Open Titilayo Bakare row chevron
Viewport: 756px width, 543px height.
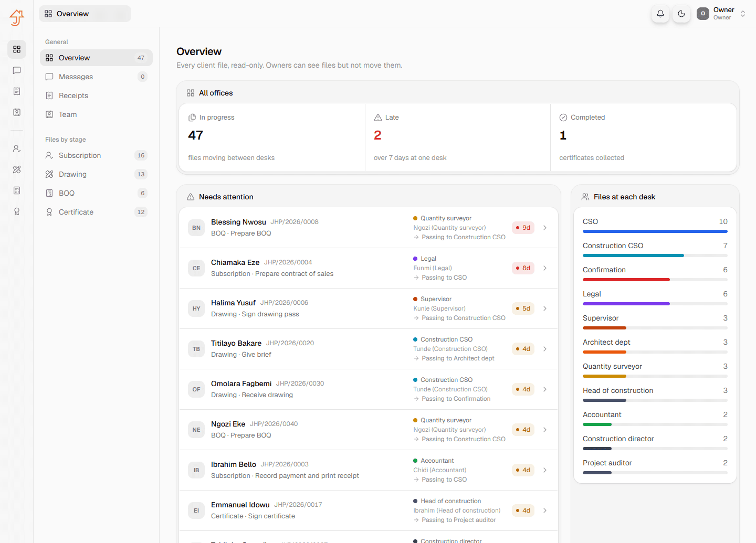545,349
